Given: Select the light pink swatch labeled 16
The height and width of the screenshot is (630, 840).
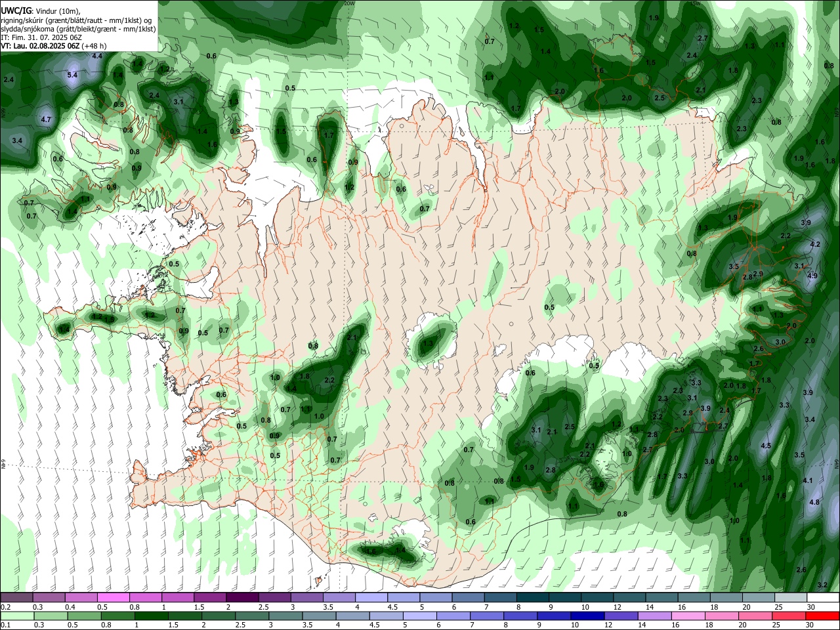Looking at the screenshot, I should [688, 616].
